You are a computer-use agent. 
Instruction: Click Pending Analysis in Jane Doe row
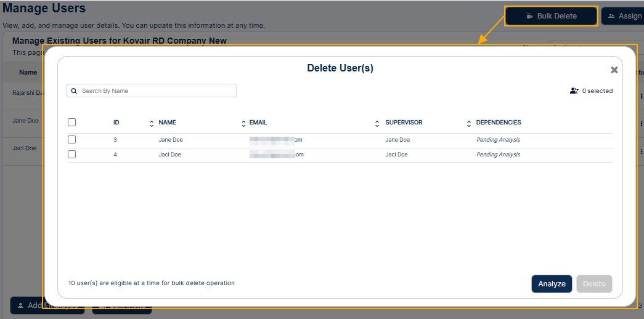tap(498, 140)
